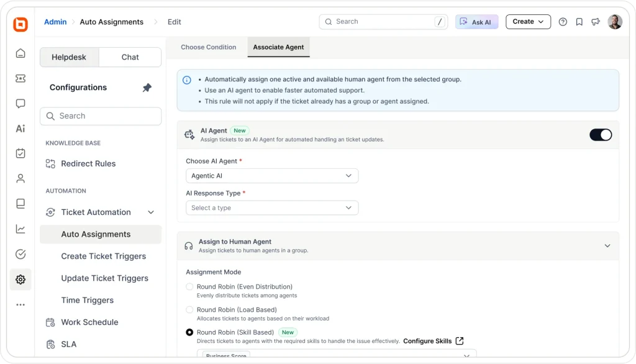636x364 pixels.
Task: Click the Admin breadcrumb link
Action: click(x=55, y=22)
